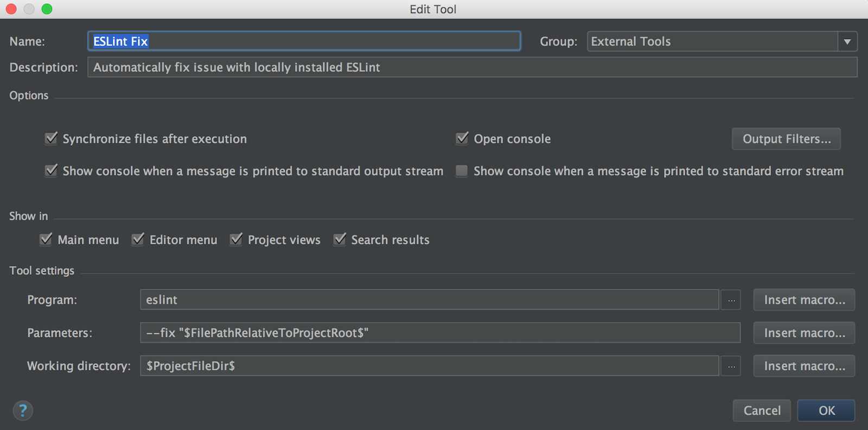Uncheck Main menu in Show in
Viewport: 868px width, 430px height.
[46, 239]
